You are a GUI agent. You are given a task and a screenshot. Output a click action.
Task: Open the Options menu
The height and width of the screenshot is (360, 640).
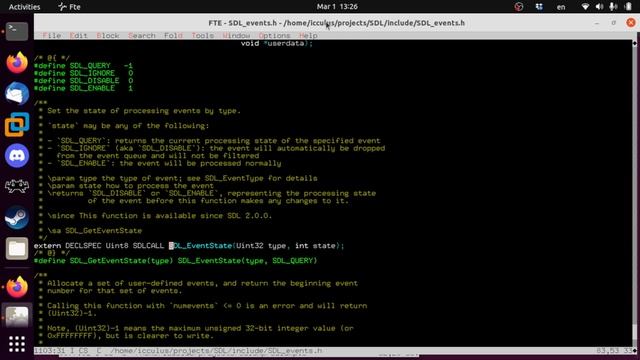point(274,36)
